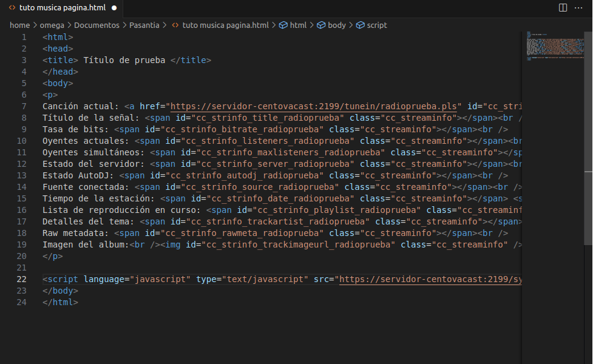The height and width of the screenshot is (364, 607).
Task: Expand the Pasantia breadcrumb folder
Action: click(x=144, y=25)
